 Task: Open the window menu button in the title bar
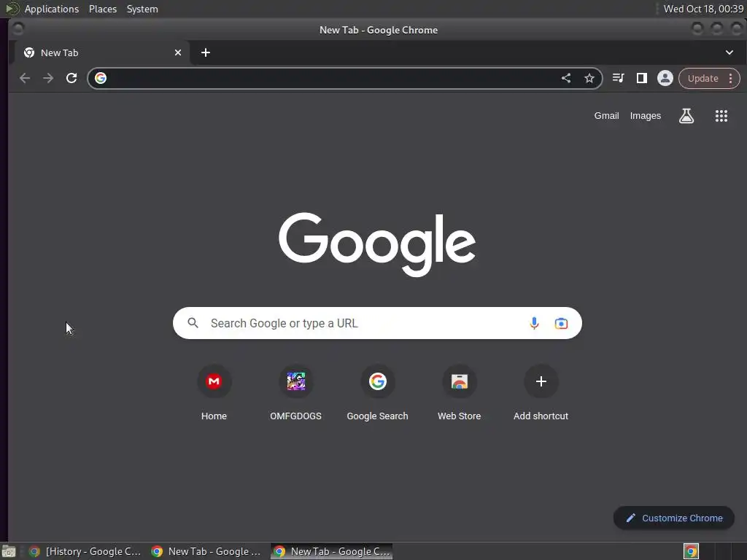pyautogui.click(x=18, y=29)
